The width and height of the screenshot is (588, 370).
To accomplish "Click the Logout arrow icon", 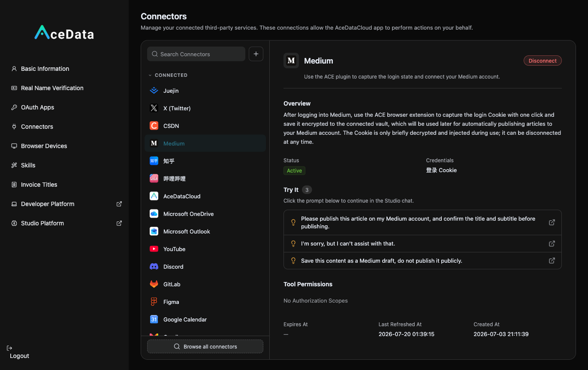I will click(10, 348).
